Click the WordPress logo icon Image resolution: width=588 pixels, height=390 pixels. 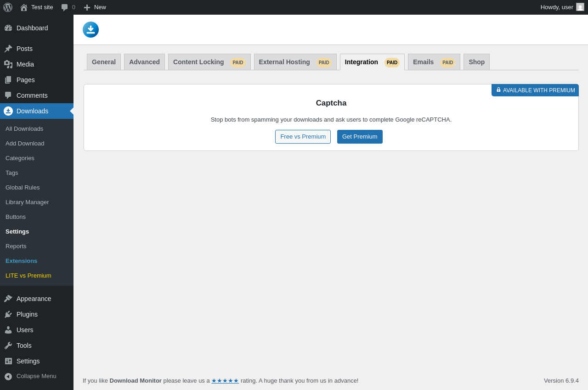[x=8, y=7]
